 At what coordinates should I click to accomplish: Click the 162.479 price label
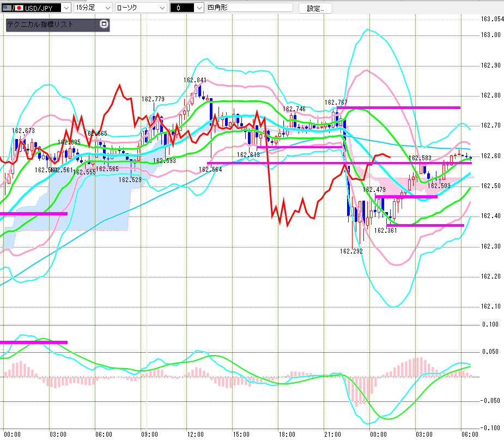point(374,189)
